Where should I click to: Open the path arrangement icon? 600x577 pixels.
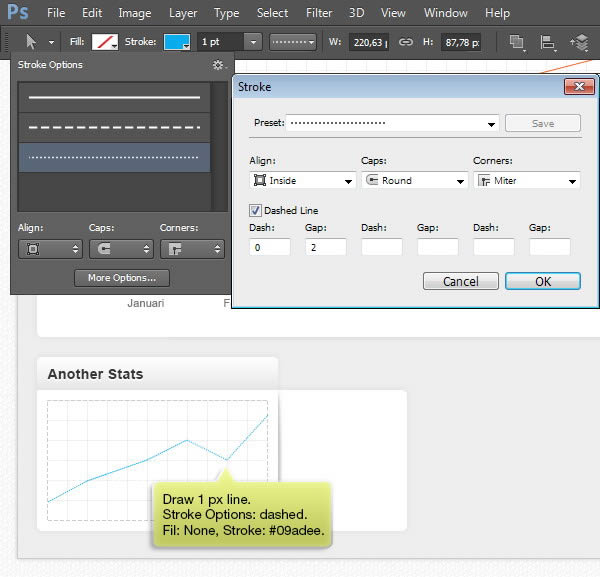[580, 43]
